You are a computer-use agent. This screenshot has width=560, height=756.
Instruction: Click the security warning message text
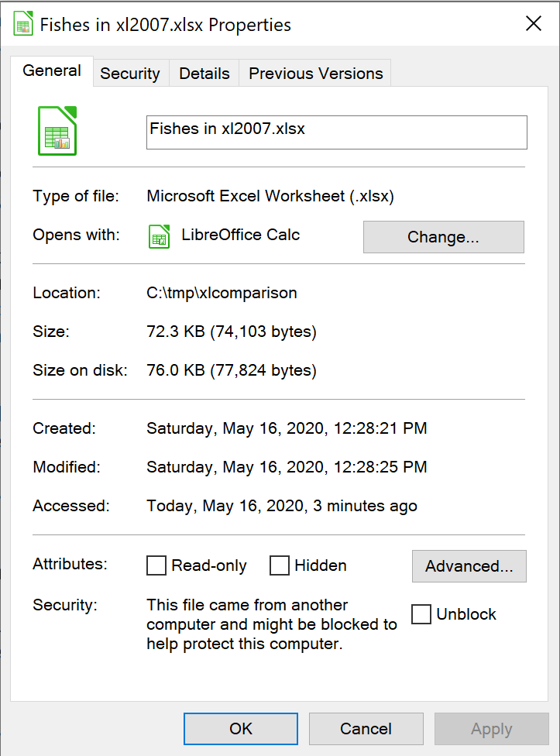272,624
